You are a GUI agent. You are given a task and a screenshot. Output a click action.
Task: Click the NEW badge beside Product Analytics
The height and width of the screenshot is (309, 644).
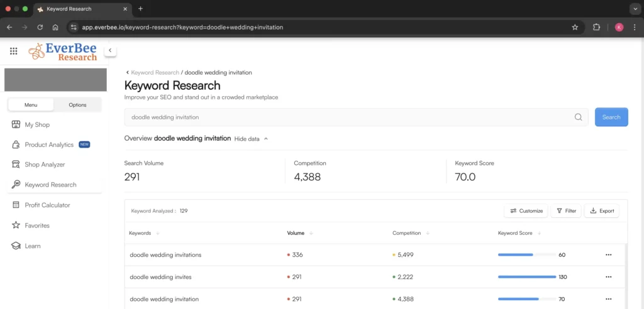(84, 144)
